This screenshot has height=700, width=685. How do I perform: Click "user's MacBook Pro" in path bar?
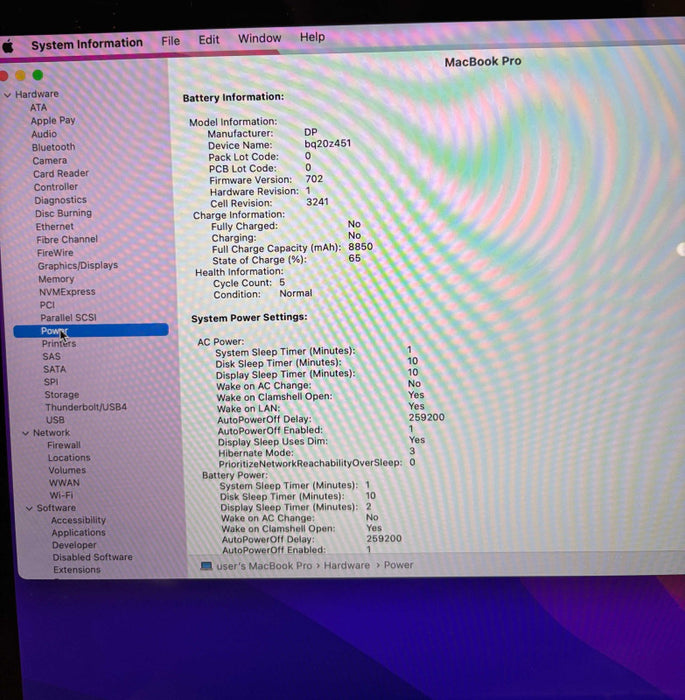click(264, 566)
